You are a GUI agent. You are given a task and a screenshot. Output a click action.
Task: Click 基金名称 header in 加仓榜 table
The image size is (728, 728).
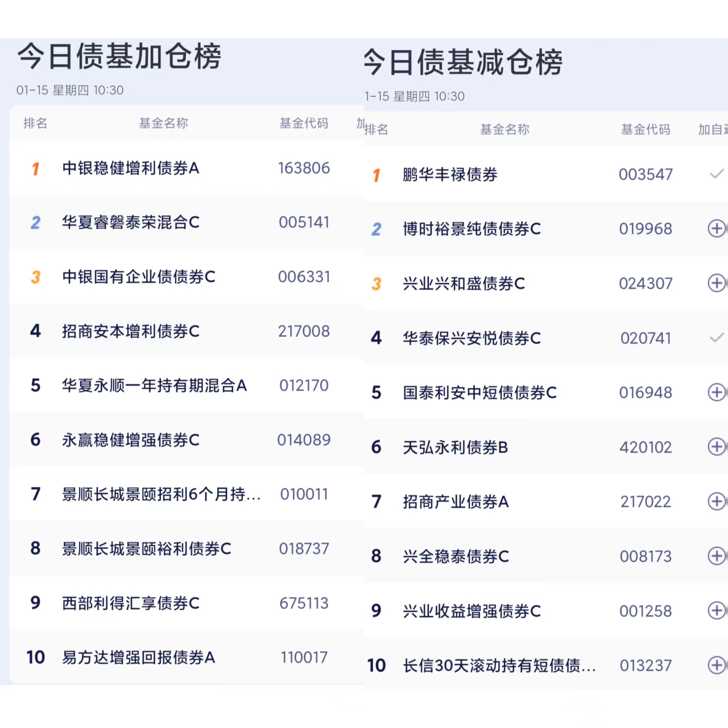pos(163,123)
